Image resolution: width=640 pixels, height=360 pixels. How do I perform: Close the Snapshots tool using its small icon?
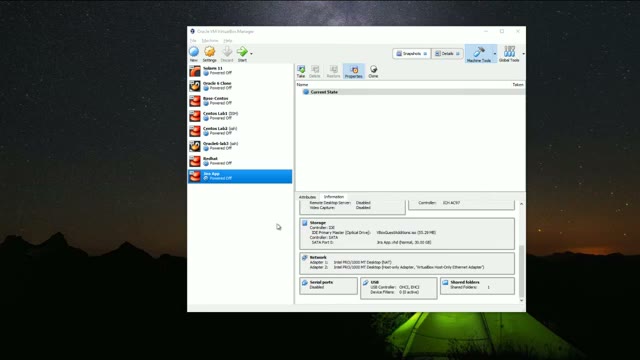click(425, 53)
